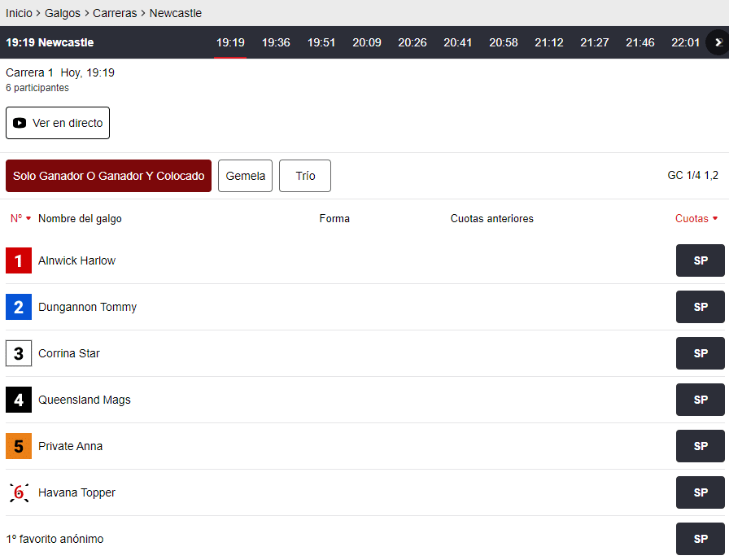Viewport: 729px width, 560px height.
Task: Open the 19:19 Newcastle race selector
Action: [50, 42]
